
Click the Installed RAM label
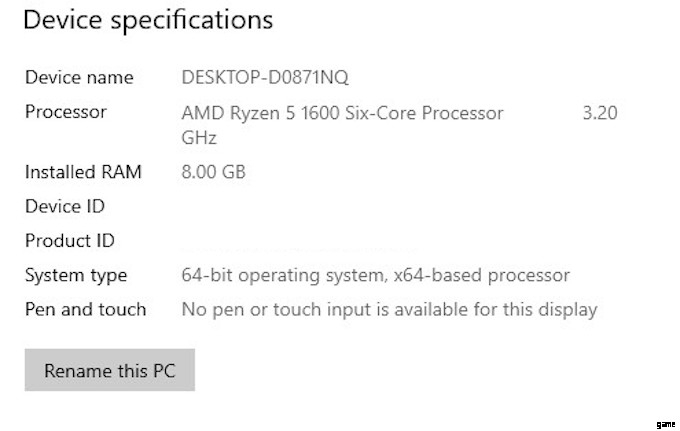83,172
